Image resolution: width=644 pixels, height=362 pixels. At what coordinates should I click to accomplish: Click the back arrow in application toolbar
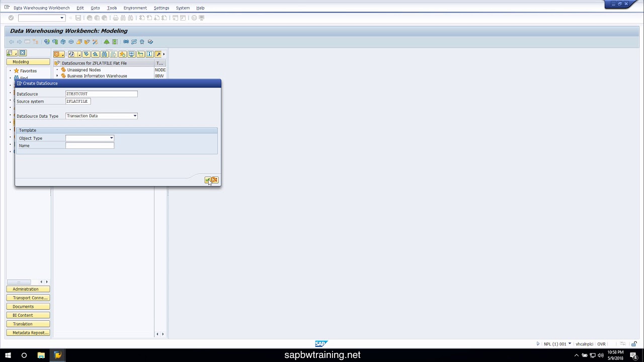point(12,42)
